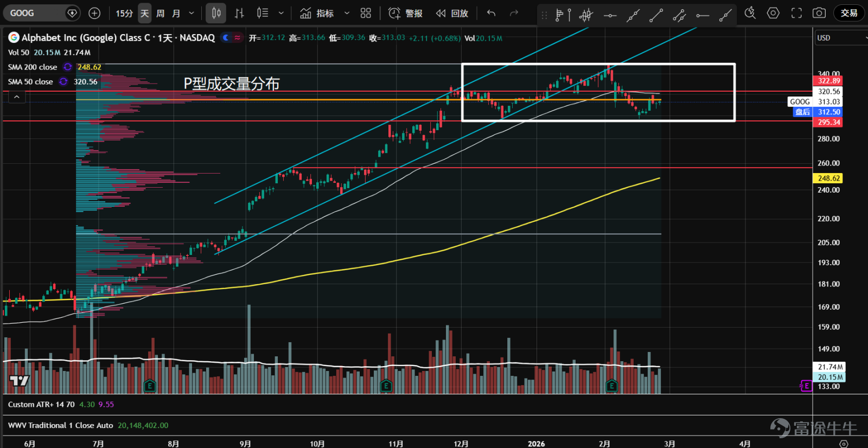Open the quick search lightning icon
This screenshot has width=868, height=448.
(750, 13)
